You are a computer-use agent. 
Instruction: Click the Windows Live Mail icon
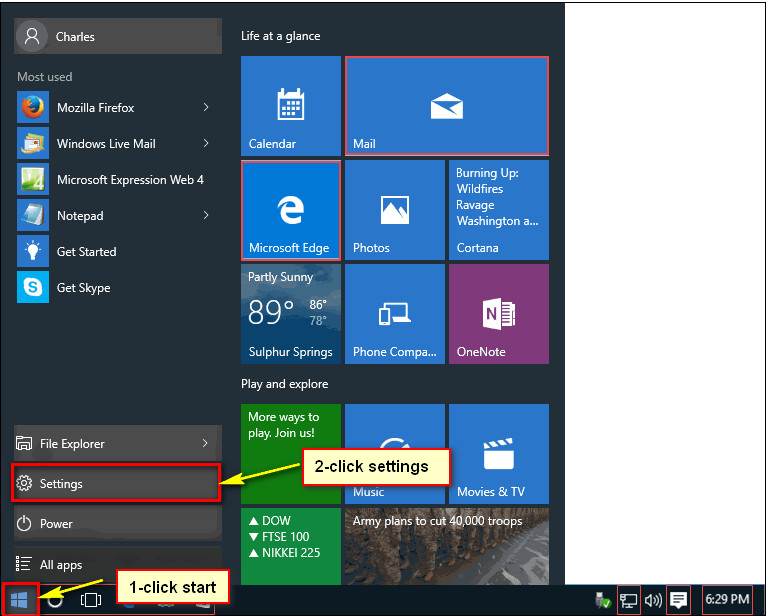coord(33,143)
